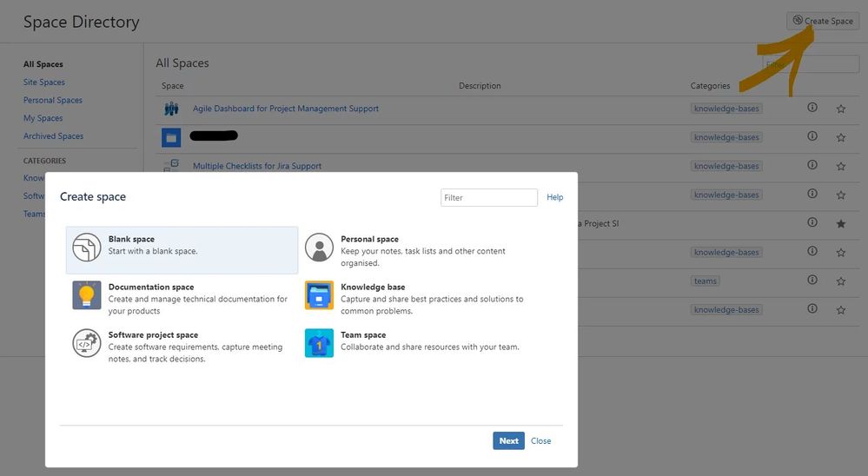Viewport: 868px width, 476px height.
Task: Click knowledge-bases label on Multiple Checklists row
Action: tap(726, 166)
